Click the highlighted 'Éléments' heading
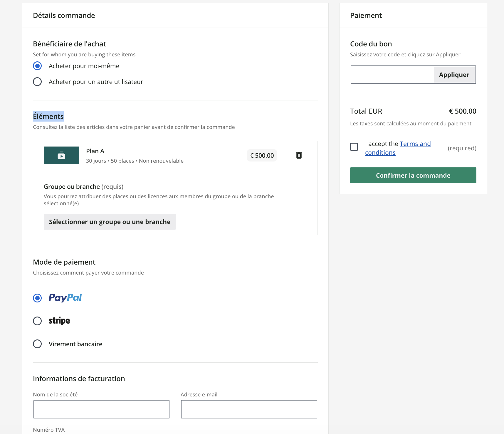The width and height of the screenshot is (504, 434). pos(48,116)
